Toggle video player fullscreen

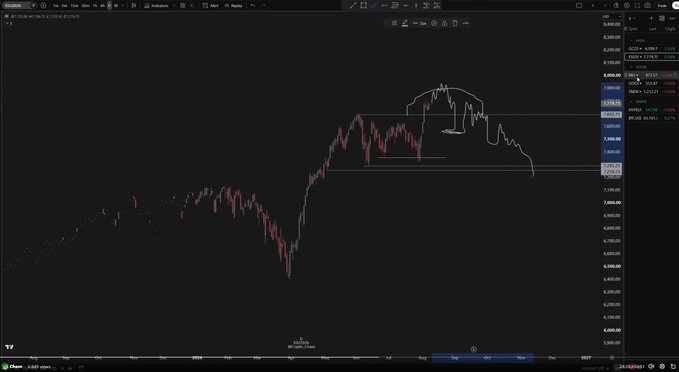[673, 367]
